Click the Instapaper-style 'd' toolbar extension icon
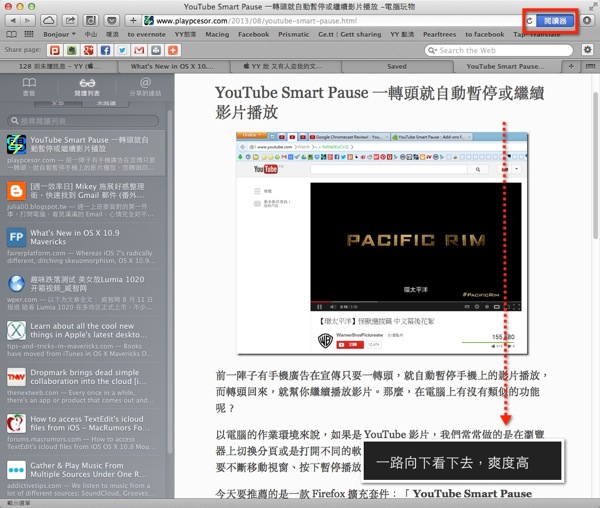This screenshot has height=508, width=600. pyautogui.click(x=91, y=20)
